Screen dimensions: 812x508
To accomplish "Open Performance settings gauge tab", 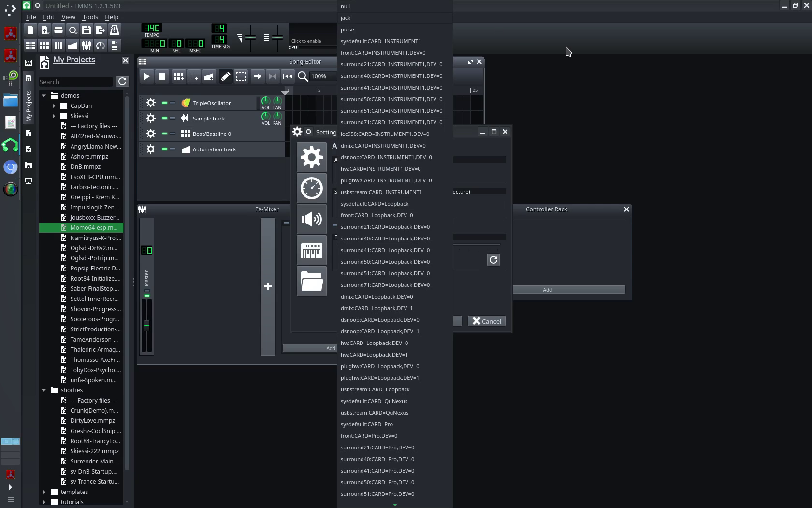I will pyautogui.click(x=312, y=188).
